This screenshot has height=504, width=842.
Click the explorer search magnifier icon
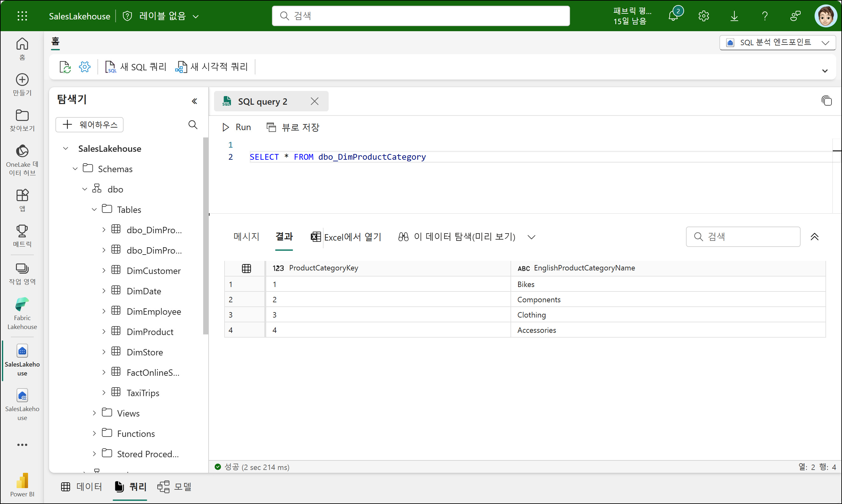pos(193,125)
